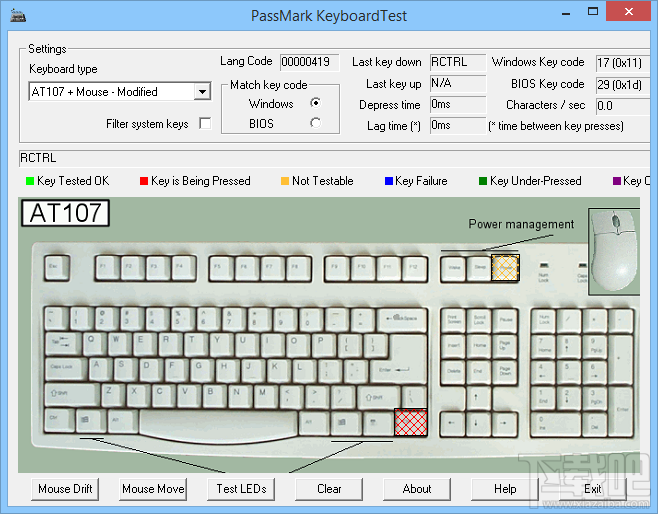Click the Depress time value field
658x514 pixels.
click(x=458, y=104)
